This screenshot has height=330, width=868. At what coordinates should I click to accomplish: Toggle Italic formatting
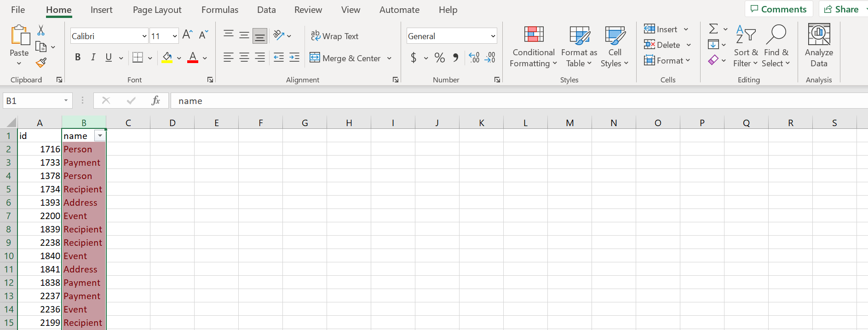point(93,58)
